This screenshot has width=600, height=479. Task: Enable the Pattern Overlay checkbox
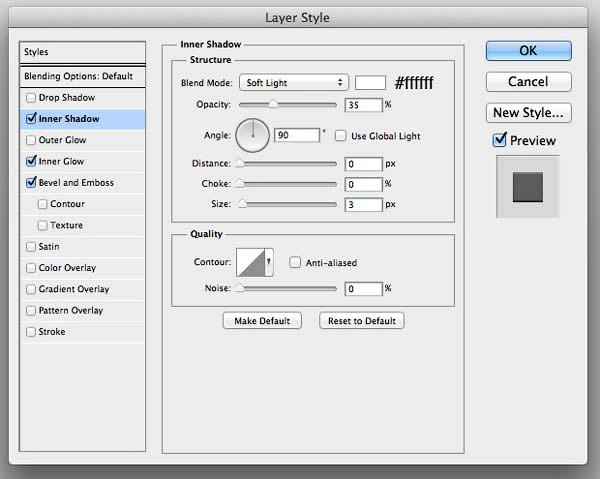point(31,310)
